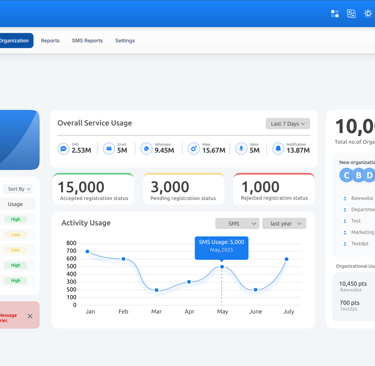Click the Notification bell usage icon

tap(278, 149)
